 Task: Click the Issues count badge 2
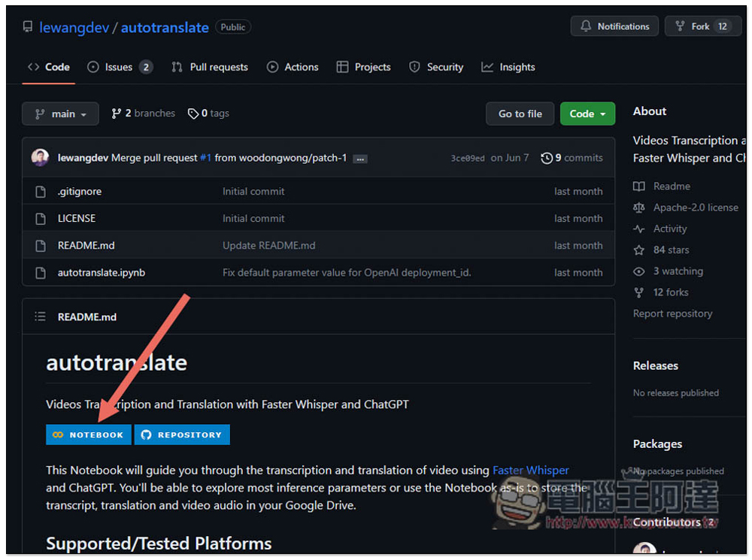coord(146,67)
